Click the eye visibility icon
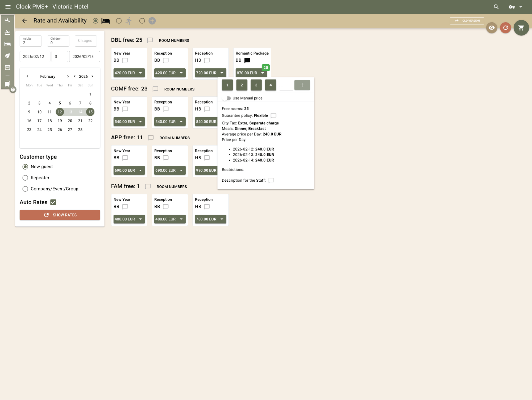 coord(491,28)
